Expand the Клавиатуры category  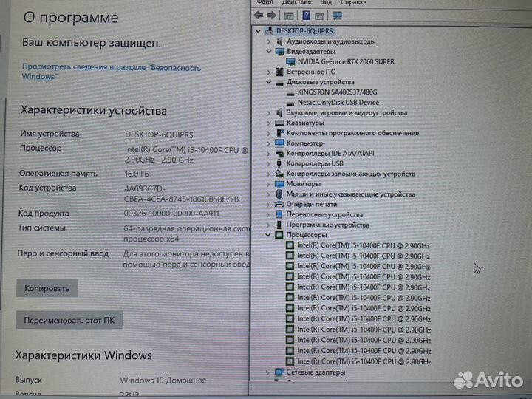point(269,123)
